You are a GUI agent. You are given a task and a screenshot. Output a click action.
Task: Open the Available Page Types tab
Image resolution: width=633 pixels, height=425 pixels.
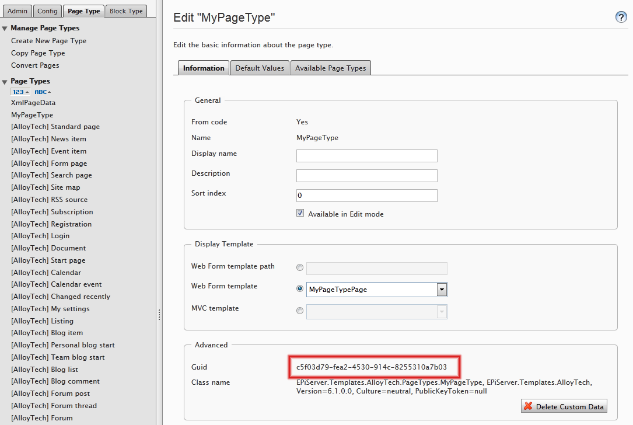pos(330,68)
